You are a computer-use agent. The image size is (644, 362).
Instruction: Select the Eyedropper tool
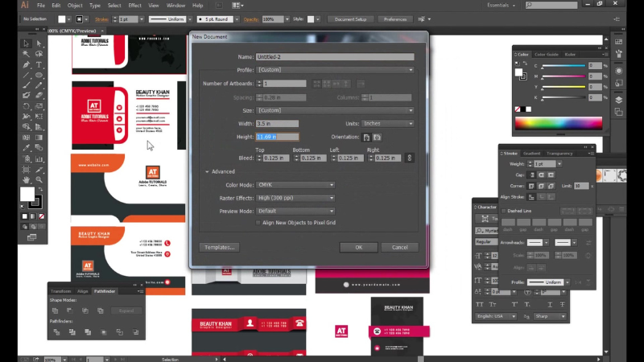tap(27, 148)
